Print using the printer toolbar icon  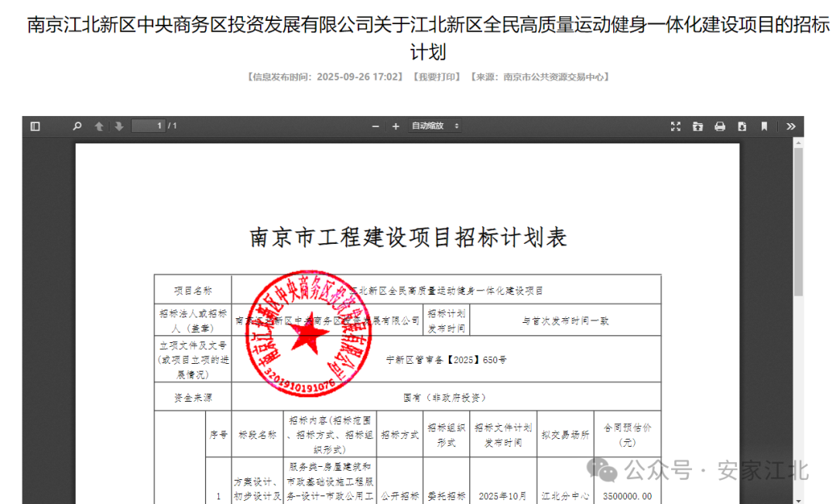coord(719,125)
